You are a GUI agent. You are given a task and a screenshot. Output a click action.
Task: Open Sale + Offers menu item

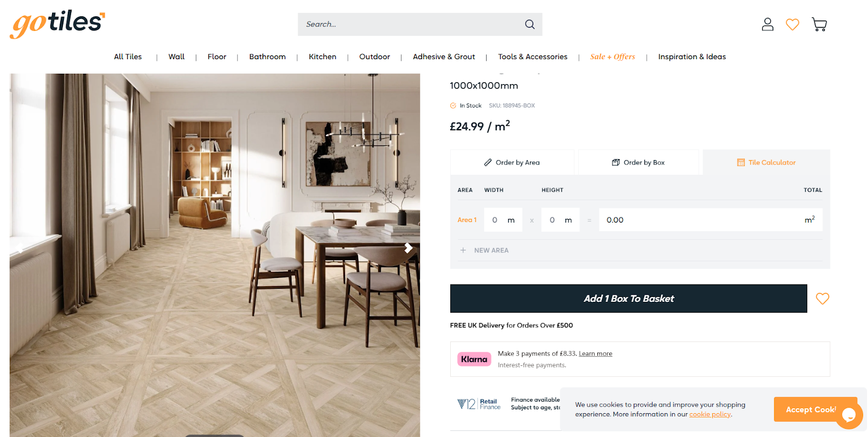coord(612,56)
